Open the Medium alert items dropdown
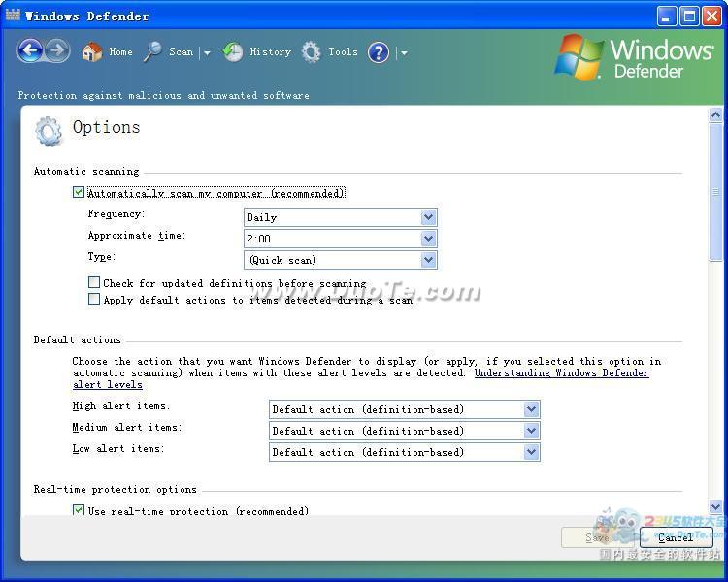 coord(405,431)
